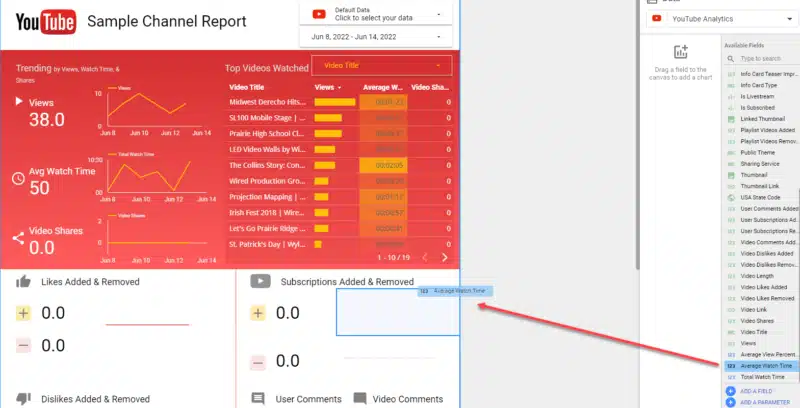Screen dimensions: 800x408
Task: Click the YouTube logo in report header
Action: pyautogui.click(x=46, y=21)
